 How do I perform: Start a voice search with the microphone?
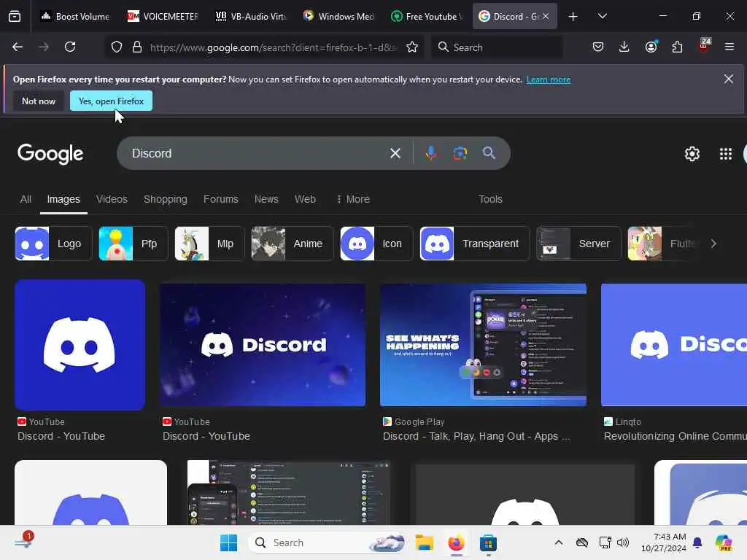point(430,153)
